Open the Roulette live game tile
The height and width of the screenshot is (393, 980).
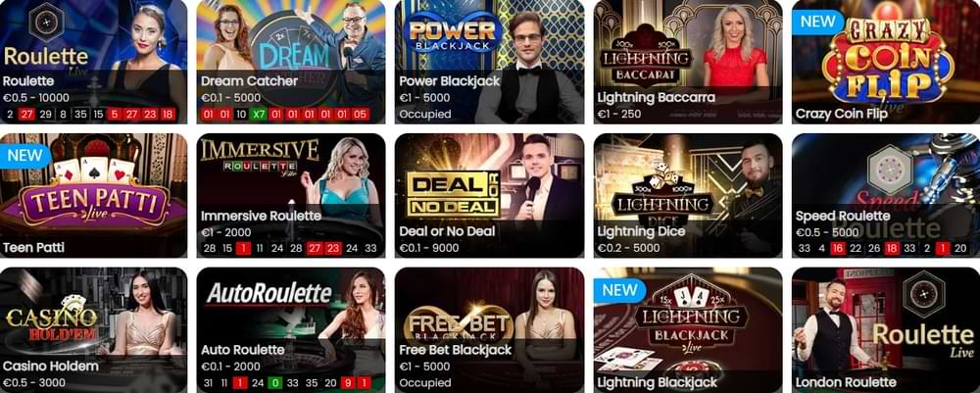click(93, 62)
